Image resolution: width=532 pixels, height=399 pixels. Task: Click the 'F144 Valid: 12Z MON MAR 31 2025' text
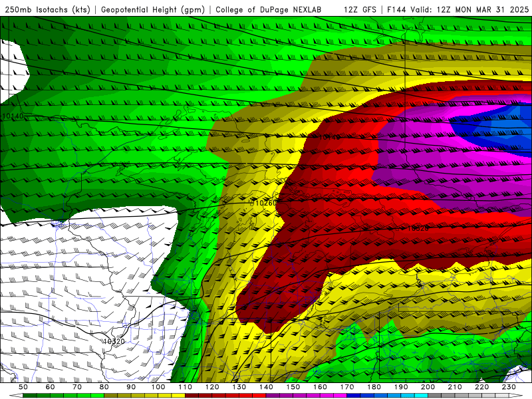click(x=458, y=10)
